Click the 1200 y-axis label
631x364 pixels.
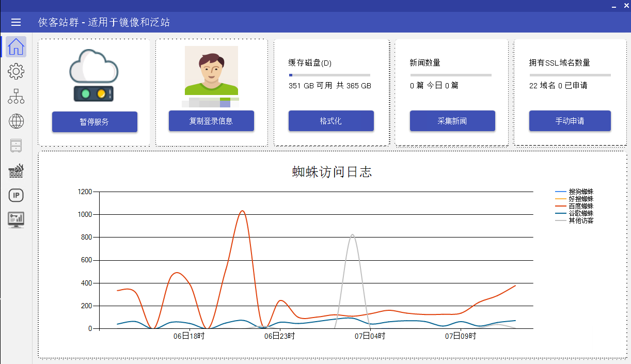point(85,192)
